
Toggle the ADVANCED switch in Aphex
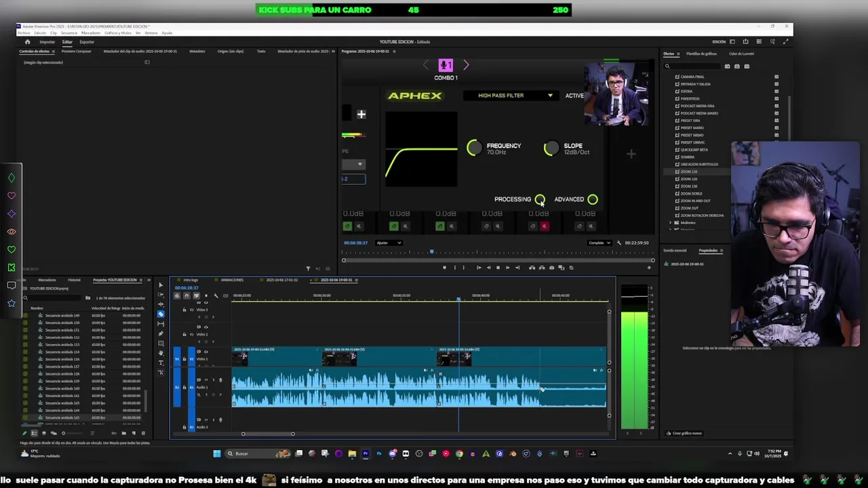click(x=593, y=199)
